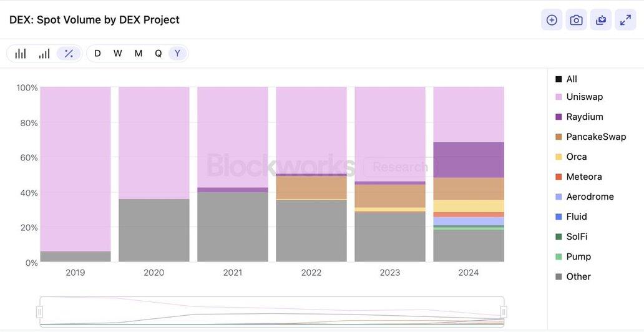Expand the chart to fullscreen
Screen dimensions: 644x332
click(625, 20)
